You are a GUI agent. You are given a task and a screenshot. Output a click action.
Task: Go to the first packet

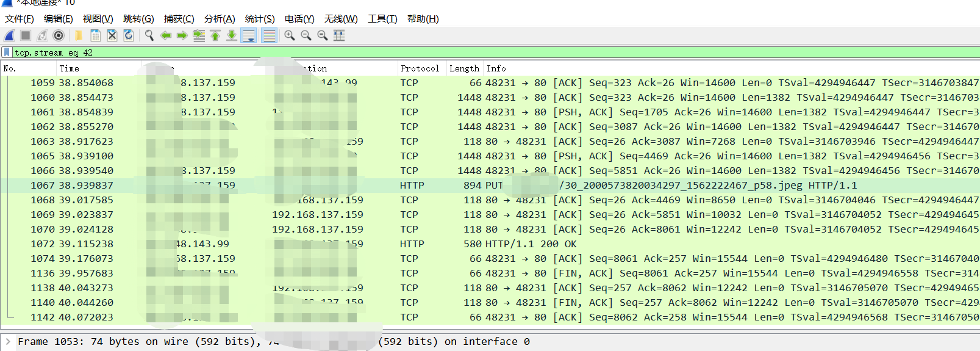point(215,35)
